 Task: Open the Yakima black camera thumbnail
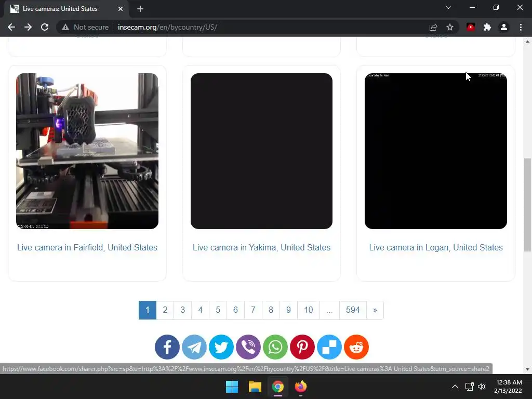(x=261, y=151)
